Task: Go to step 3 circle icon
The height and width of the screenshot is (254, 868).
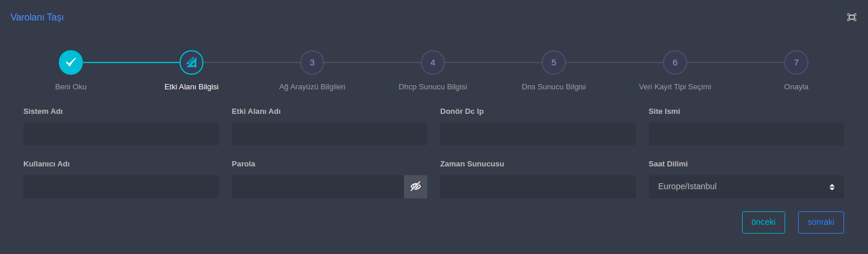Action: 312,62
